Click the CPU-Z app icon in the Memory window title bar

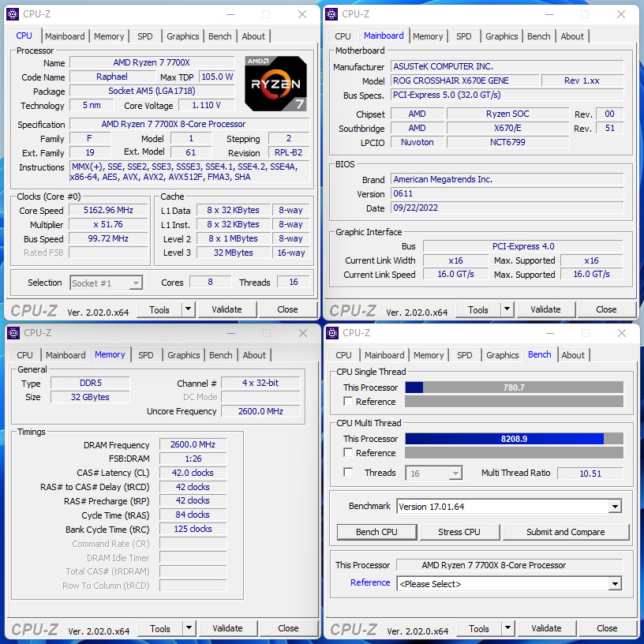click(x=13, y=333)
